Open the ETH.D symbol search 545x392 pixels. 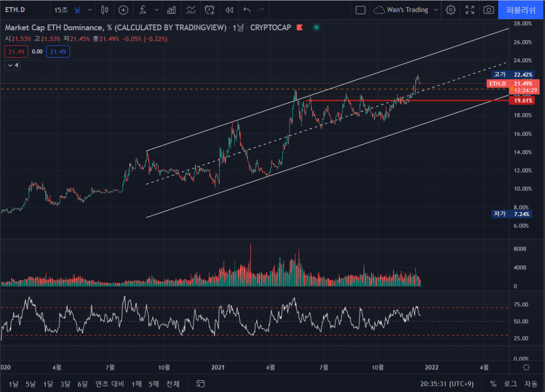pyautogui.click(x=15, y=10)
